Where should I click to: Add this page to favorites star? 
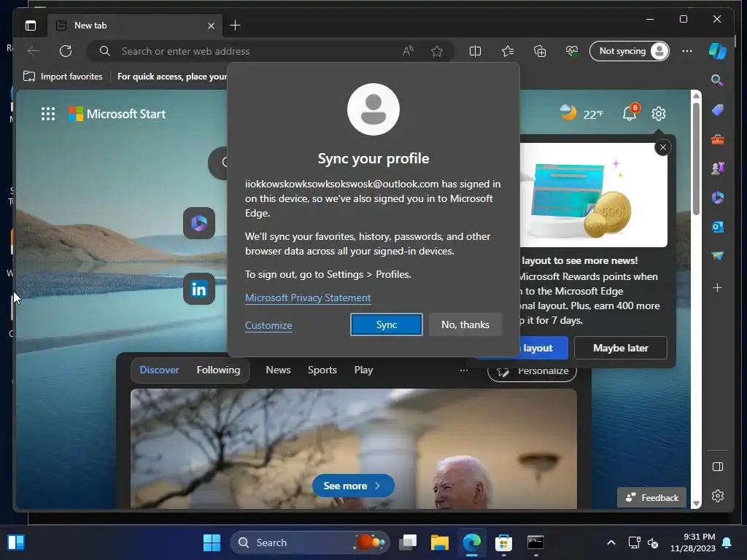(437, 51)
